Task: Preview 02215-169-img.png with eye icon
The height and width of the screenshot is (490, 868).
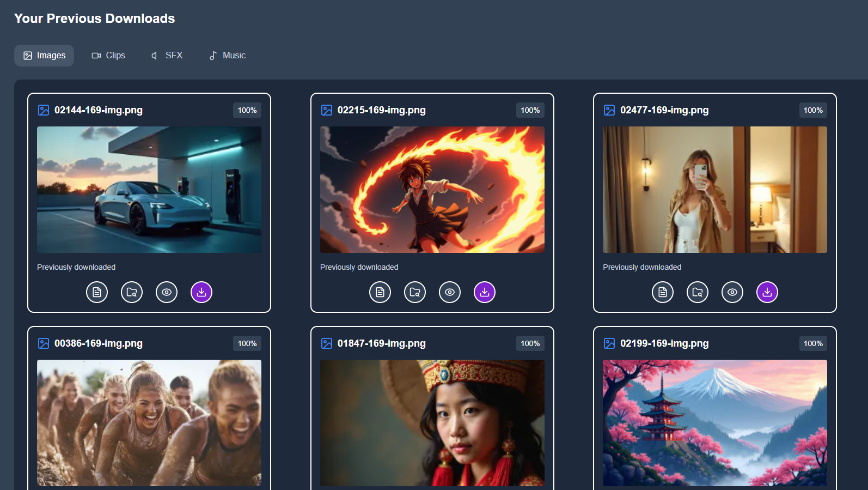Action: tap(450, 292)
